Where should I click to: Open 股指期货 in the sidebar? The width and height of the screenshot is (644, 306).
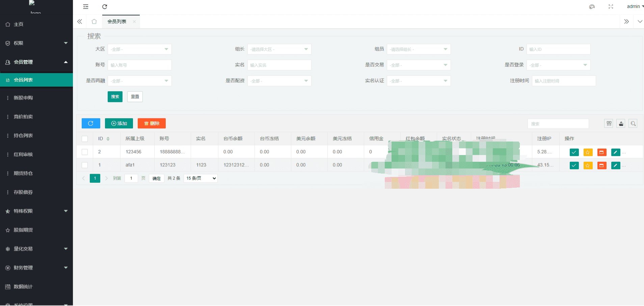click(x=36, y=230)
